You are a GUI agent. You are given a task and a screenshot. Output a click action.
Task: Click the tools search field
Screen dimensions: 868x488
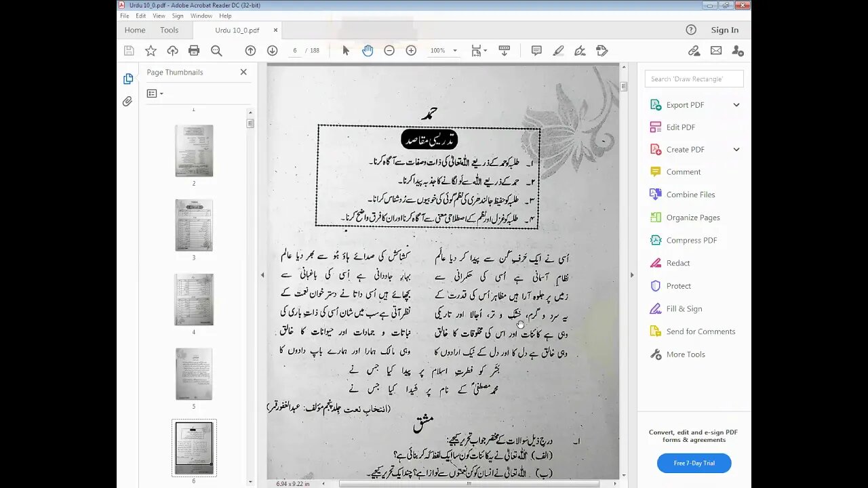point(694,79)
